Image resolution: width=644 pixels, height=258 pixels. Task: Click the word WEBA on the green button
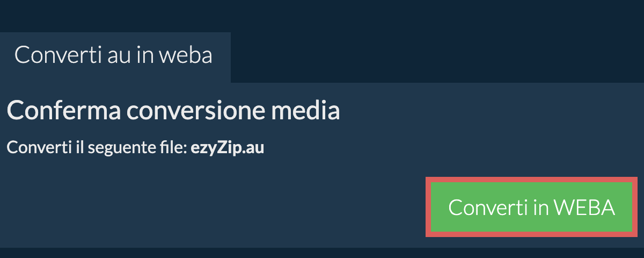(584, 207)
